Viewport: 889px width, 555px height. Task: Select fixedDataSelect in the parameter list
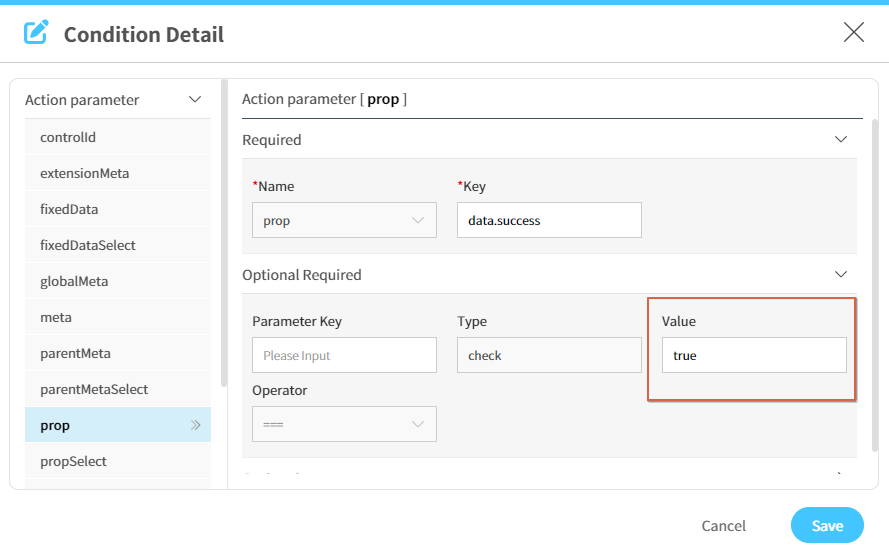(118, 245)
